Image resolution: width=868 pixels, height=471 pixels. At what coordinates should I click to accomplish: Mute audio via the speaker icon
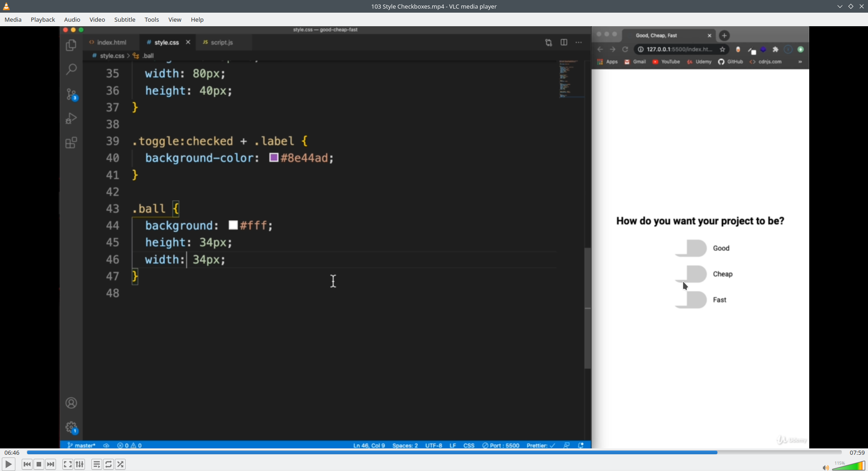click(x=825, y=467)
